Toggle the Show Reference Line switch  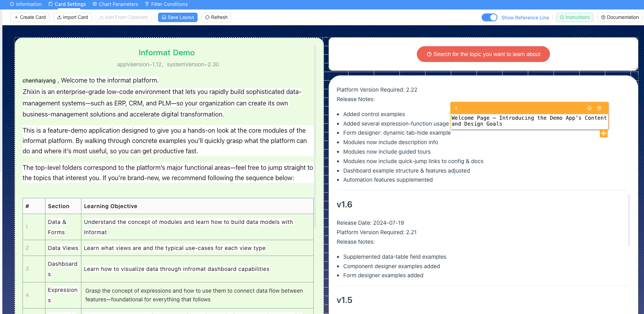[x=489, y=17]
